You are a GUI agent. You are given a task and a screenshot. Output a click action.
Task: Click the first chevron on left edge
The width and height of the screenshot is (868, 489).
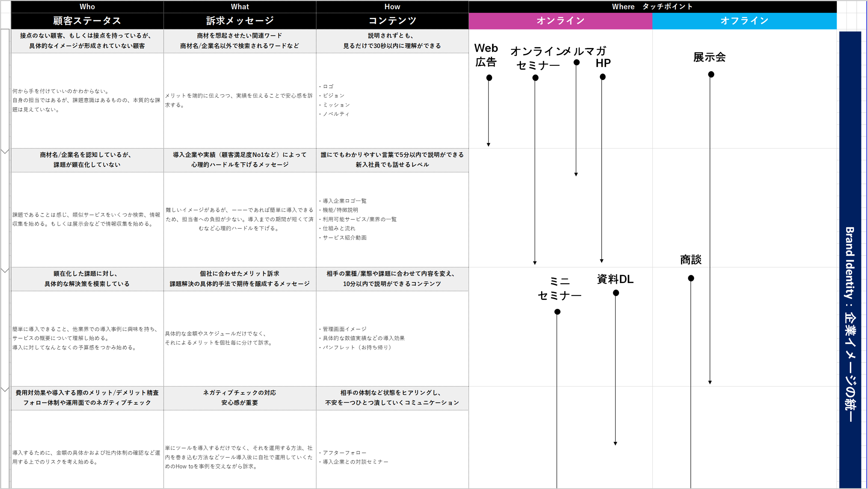[5, 152]
